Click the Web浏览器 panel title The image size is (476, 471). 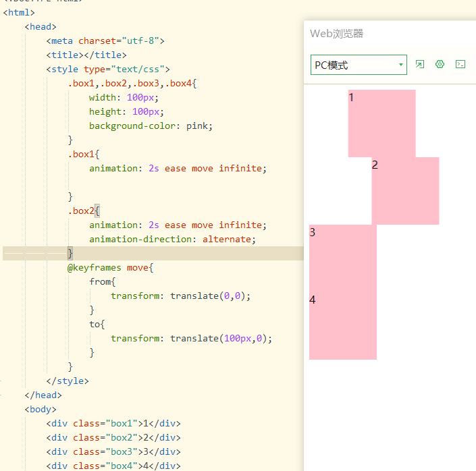point(336,33)
